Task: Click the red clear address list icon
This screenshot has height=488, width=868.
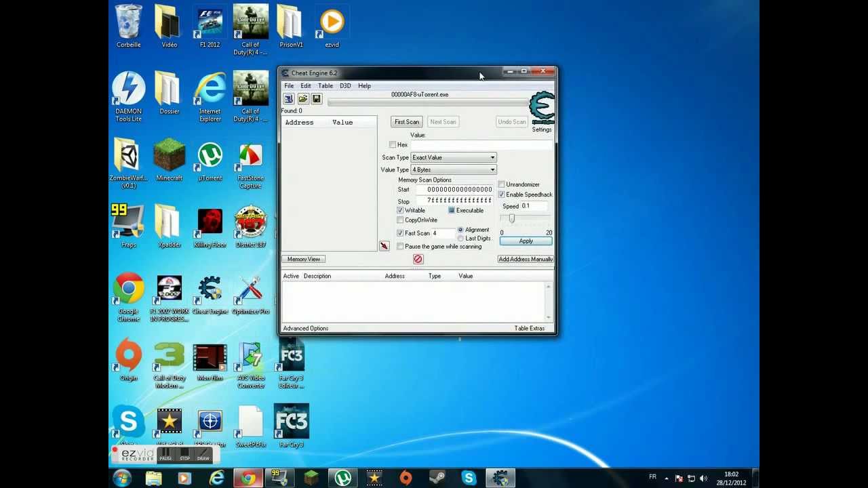Action: pyautogui.click(x=418, y=259)
